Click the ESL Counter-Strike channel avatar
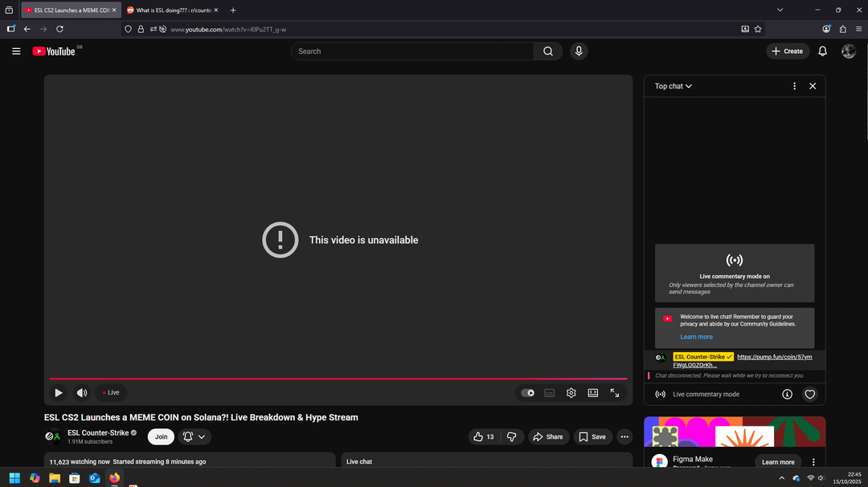The width and height of the screenshot is (868, 487). tap(53, 436)
